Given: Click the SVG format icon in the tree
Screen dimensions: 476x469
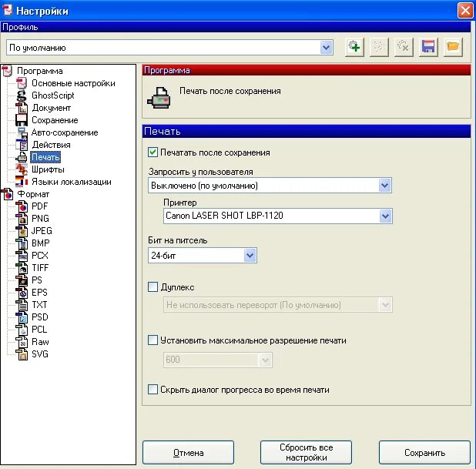Looking at the screenshot, I should 22,354.
